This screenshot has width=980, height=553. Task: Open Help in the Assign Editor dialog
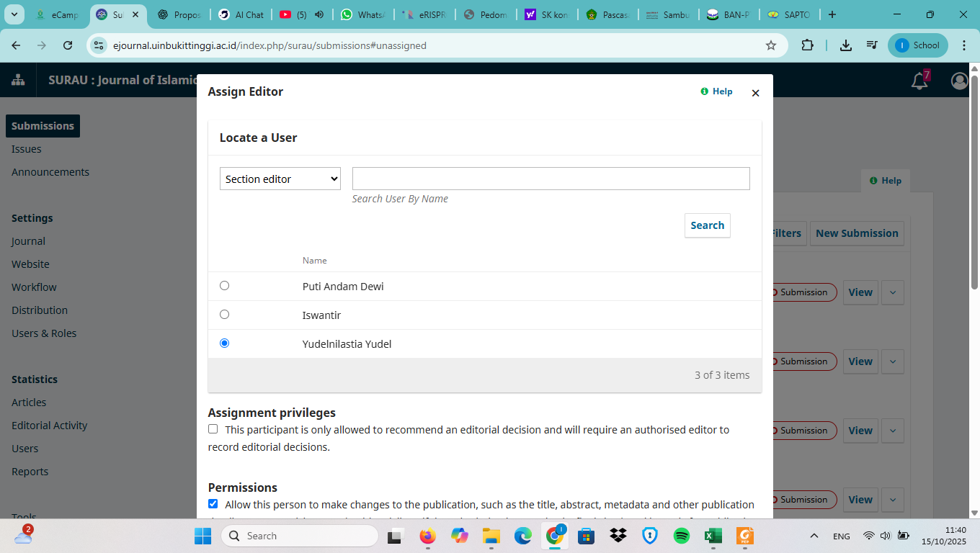pos(716,91)
